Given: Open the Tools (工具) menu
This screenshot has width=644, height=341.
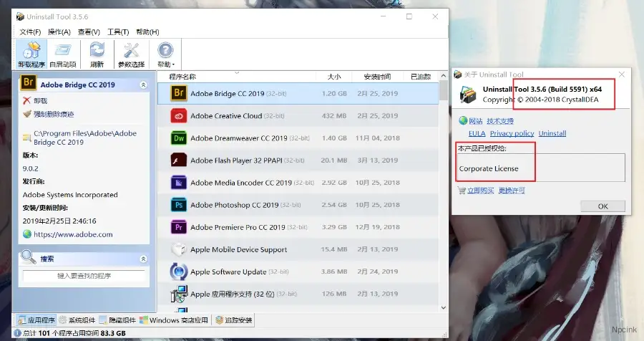Looking at the screenshot, I should click(118, 32).
